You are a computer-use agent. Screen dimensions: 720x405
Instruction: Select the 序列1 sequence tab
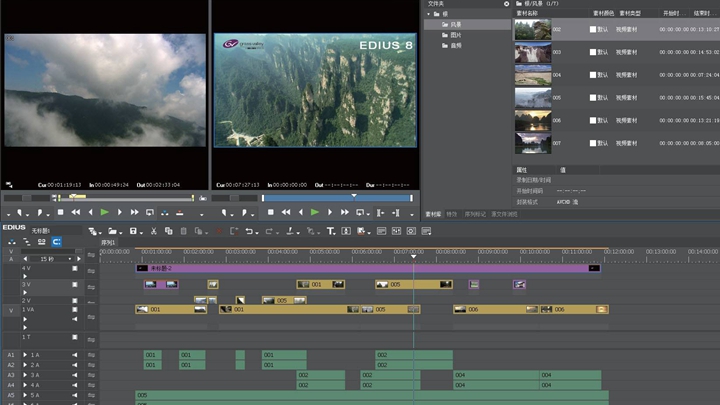pyautogui.click(x=108, y=242)
